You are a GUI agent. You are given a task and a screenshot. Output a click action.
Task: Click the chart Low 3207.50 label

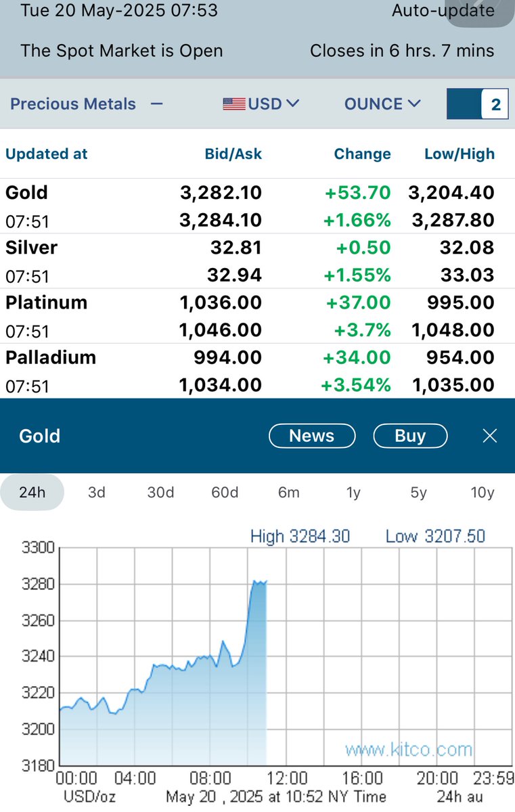435,537
